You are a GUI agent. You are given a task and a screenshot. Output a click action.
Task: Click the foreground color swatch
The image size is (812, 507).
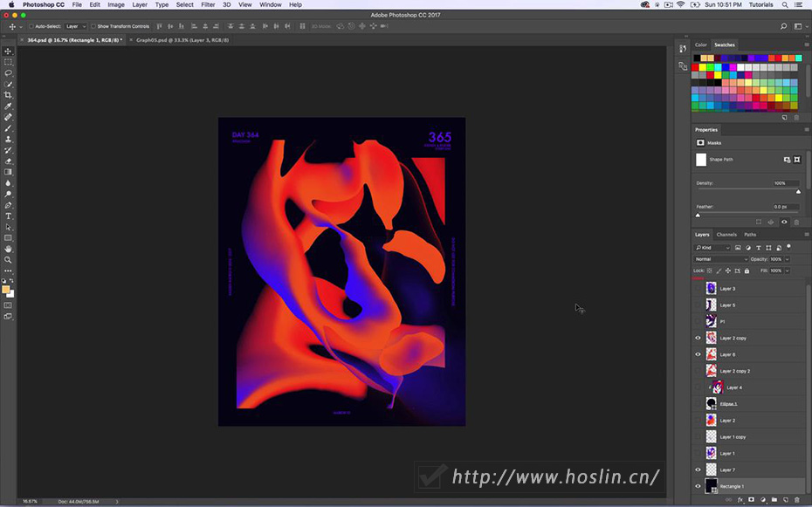[x=6, y=290]
